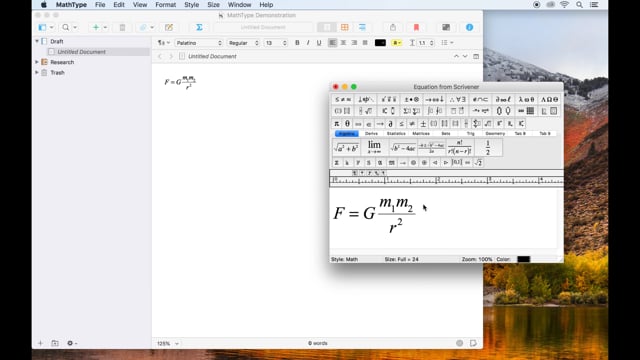Click the Scrivener search magnifier icon
The height and width of the screenshot is (360, 640).
pos(65,27)
